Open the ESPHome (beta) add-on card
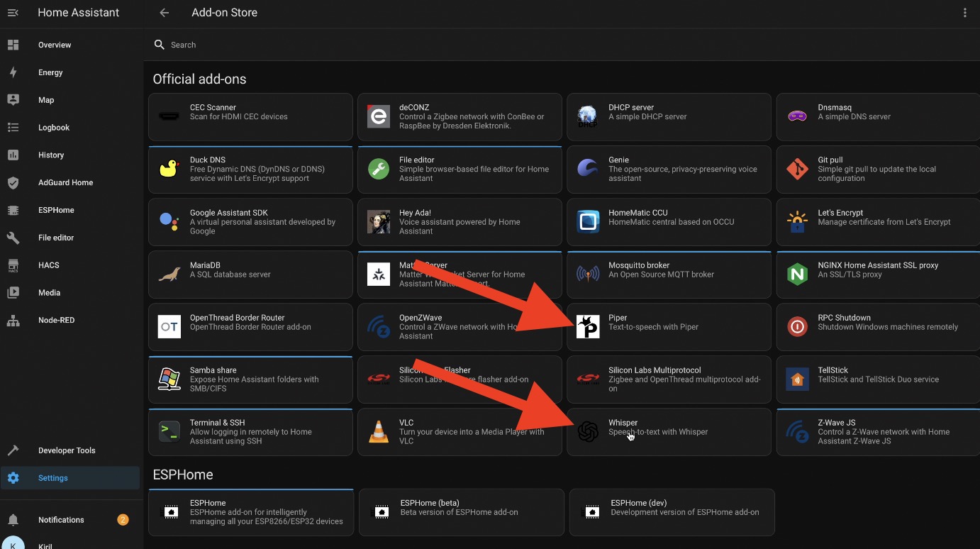 462,512
